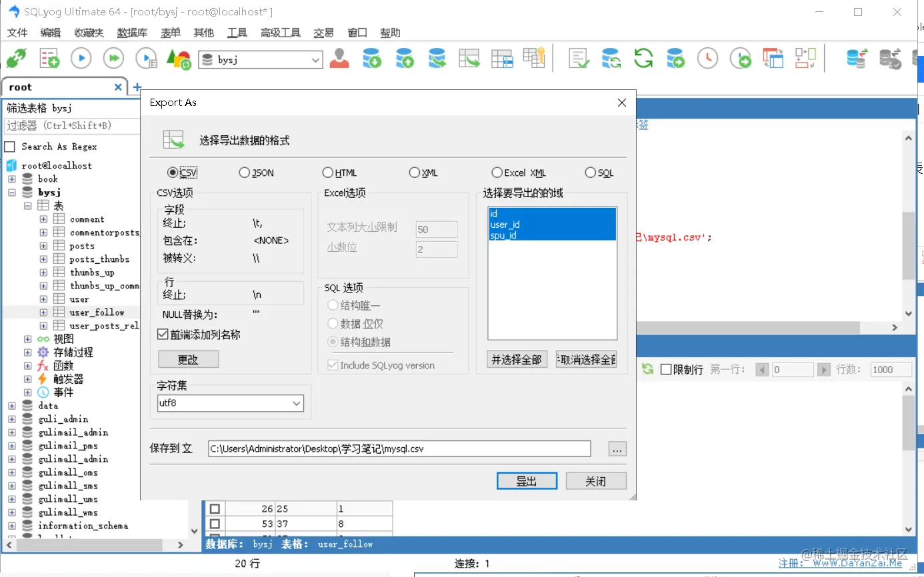This screenshot has width=924, height=577.
Task: Click the 触发器 lightning icon in tree
Action: click(x=43, y=379)
